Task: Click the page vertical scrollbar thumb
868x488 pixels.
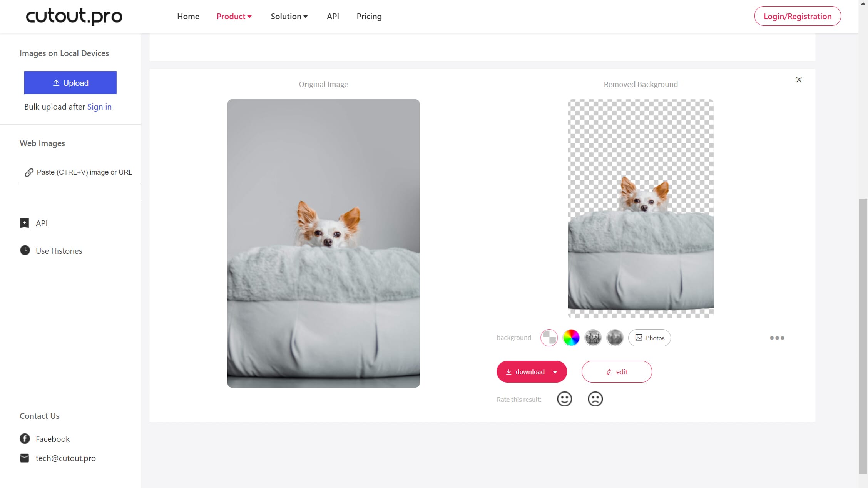Action: point(863,336)
